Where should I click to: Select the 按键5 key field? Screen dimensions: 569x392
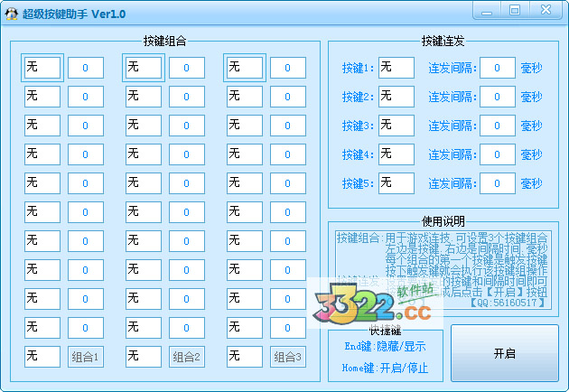pyautogui.click(x=396, y=183)
